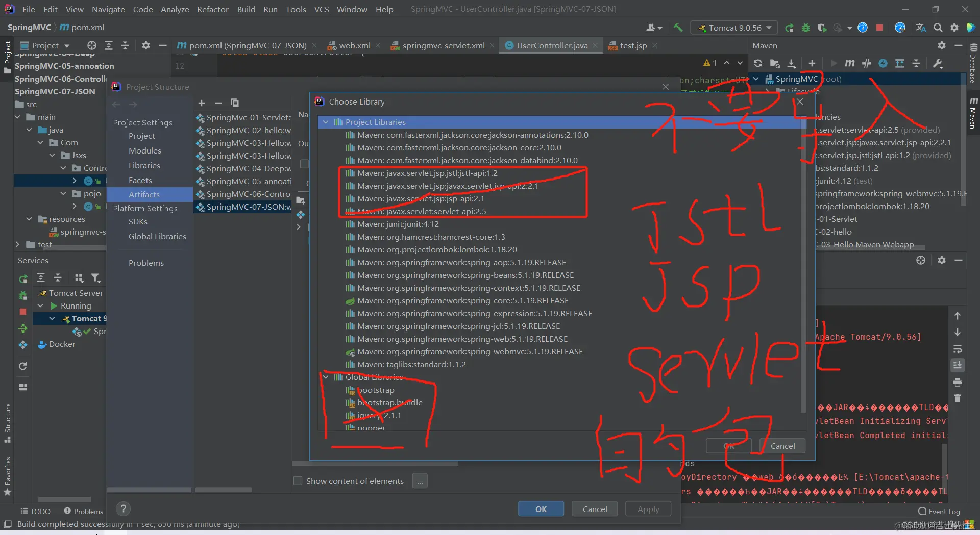Click the Build Project hammer icon
Viewport: 980px width, 535px height.
tap(678, 28)
